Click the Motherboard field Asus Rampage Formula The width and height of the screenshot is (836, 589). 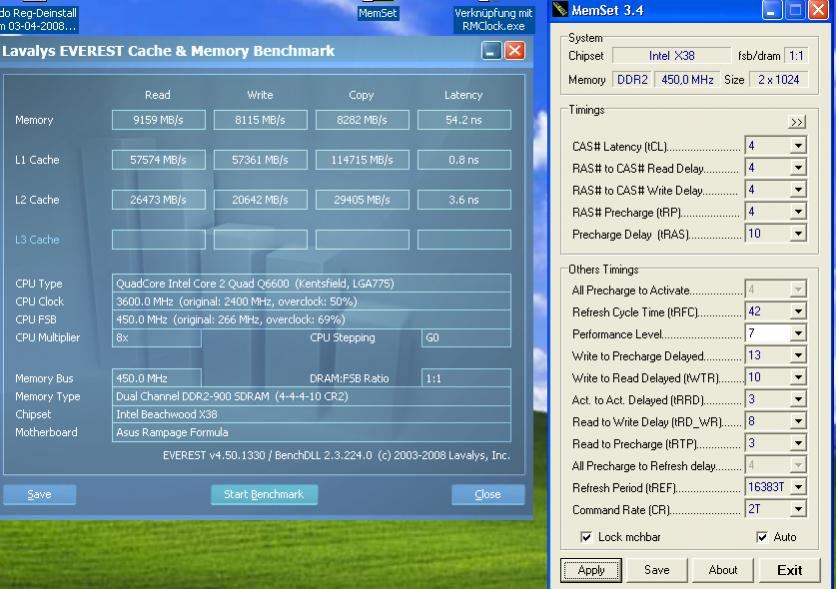[x=311, y=432]
